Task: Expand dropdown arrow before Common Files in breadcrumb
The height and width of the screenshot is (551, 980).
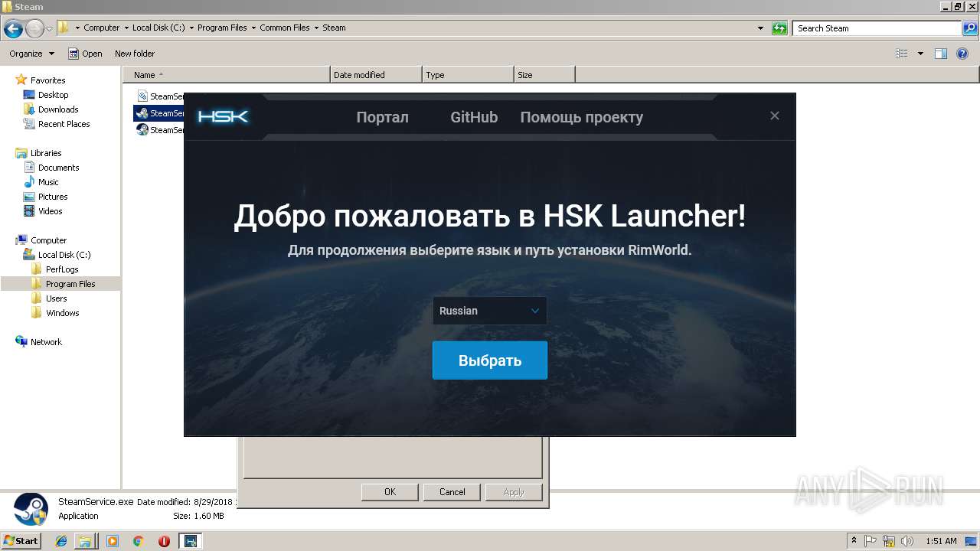Action: [253, 28]
